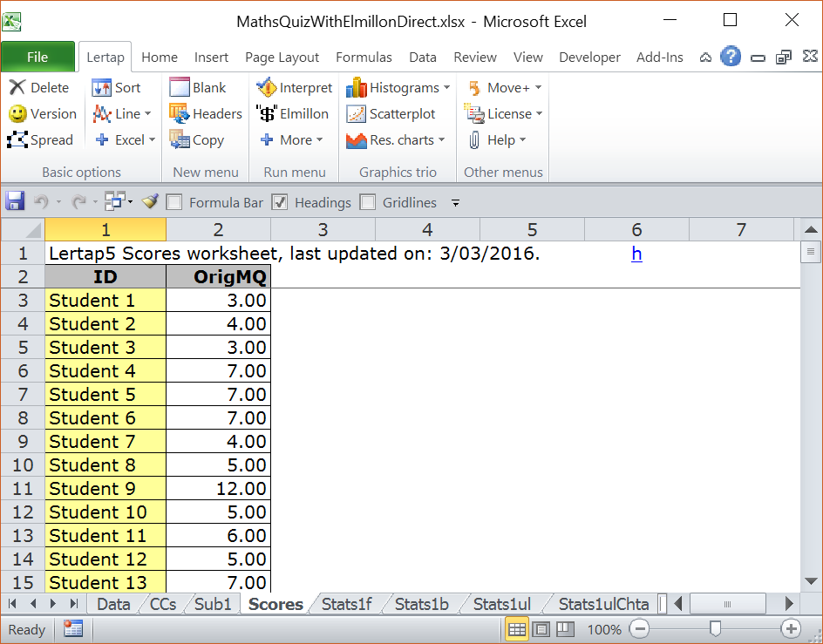Open the Sub1 sheet tab
Image resolution: width=823 pixels, height=644 pixels.
(213, 604)
